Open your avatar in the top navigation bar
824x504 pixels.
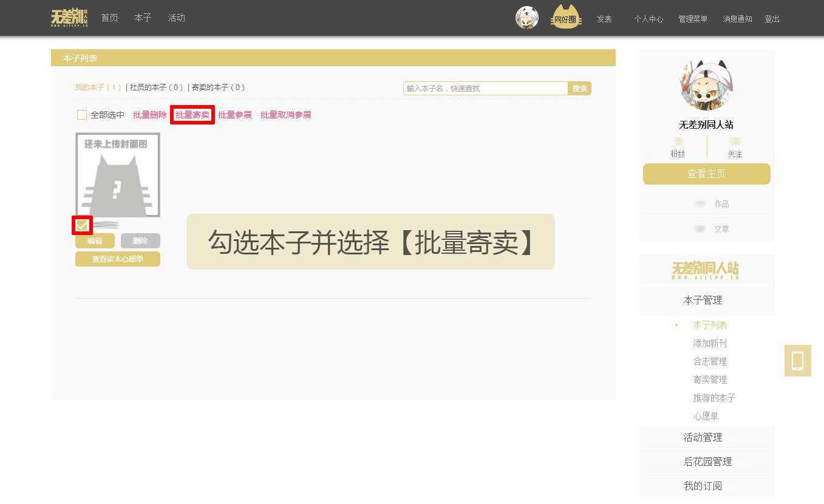pyautogui.click(x=526, y=18)
